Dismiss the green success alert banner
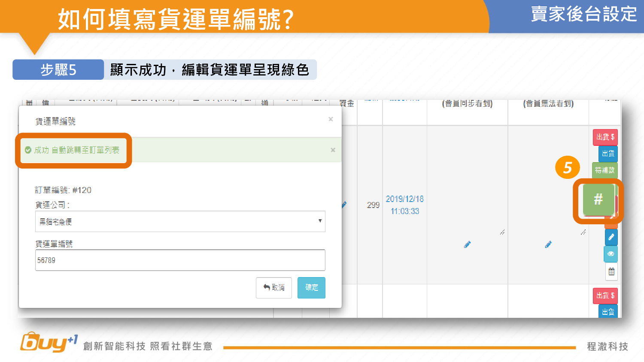This screenshot has width=644, height=362. (333, 150)
